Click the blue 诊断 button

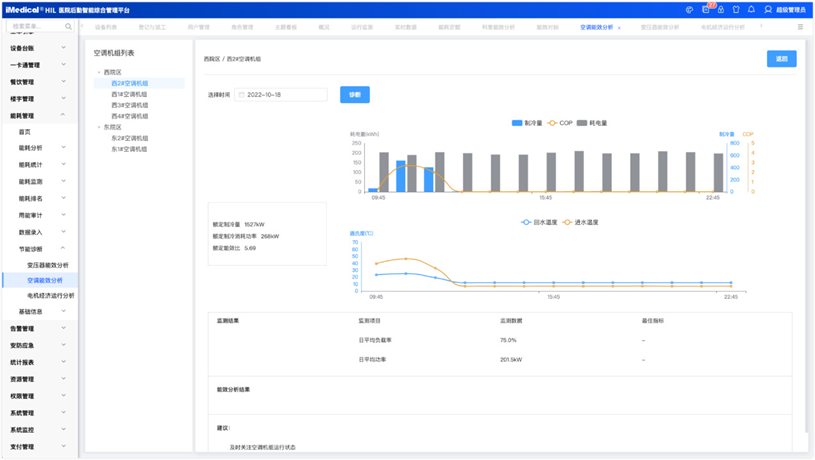pyautogui.click(x=355, y=95)
